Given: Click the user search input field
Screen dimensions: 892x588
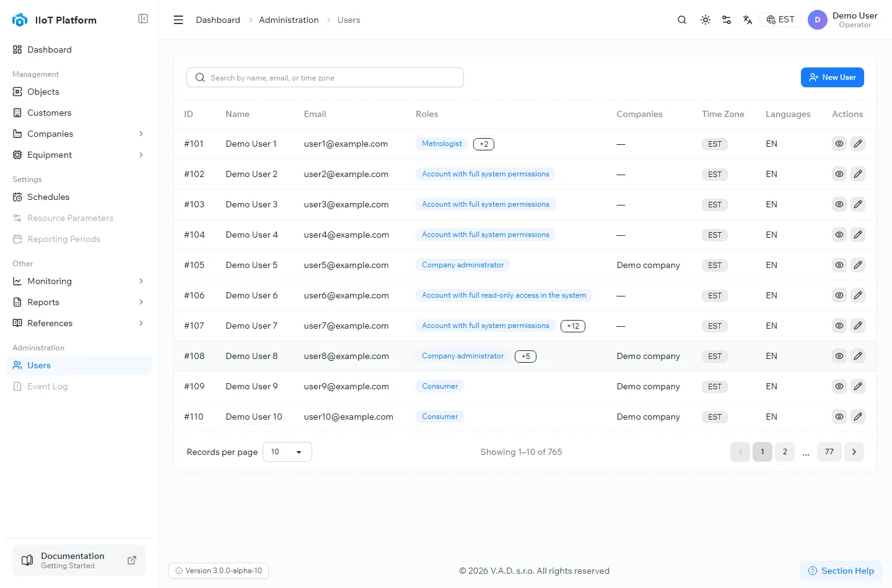Looking at the screenshot, I should 325,77.
